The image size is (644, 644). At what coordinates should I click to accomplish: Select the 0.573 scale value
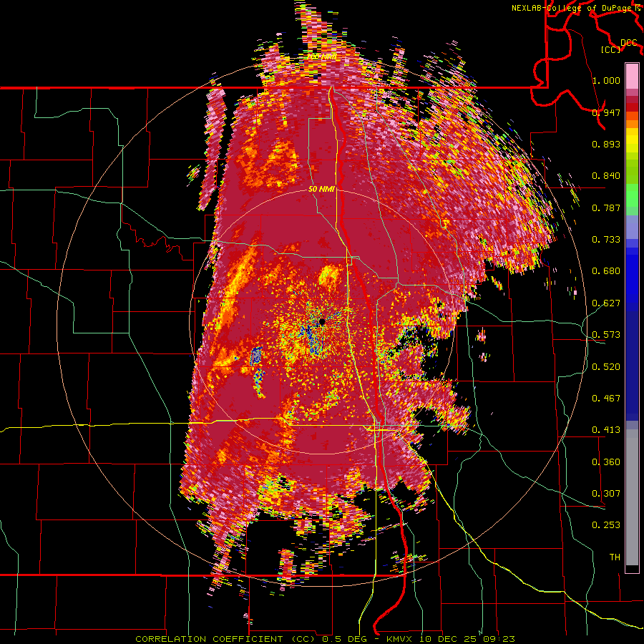[606, 335]
